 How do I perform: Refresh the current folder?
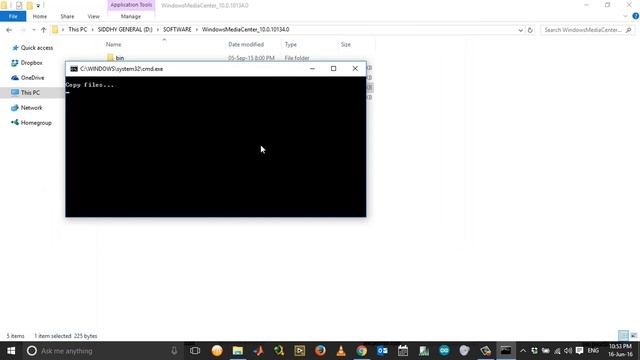530,30
